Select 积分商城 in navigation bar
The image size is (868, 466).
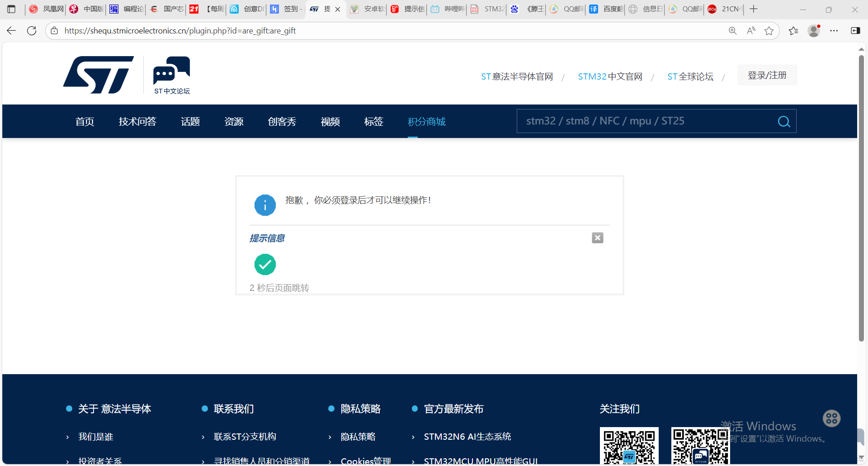[426, 122]
